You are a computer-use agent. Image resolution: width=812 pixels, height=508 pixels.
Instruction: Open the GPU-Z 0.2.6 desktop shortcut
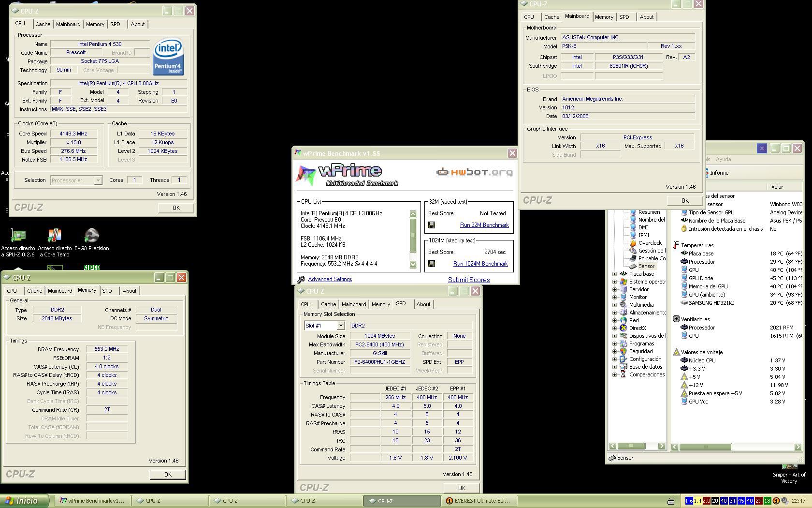[x=18, y=242]
